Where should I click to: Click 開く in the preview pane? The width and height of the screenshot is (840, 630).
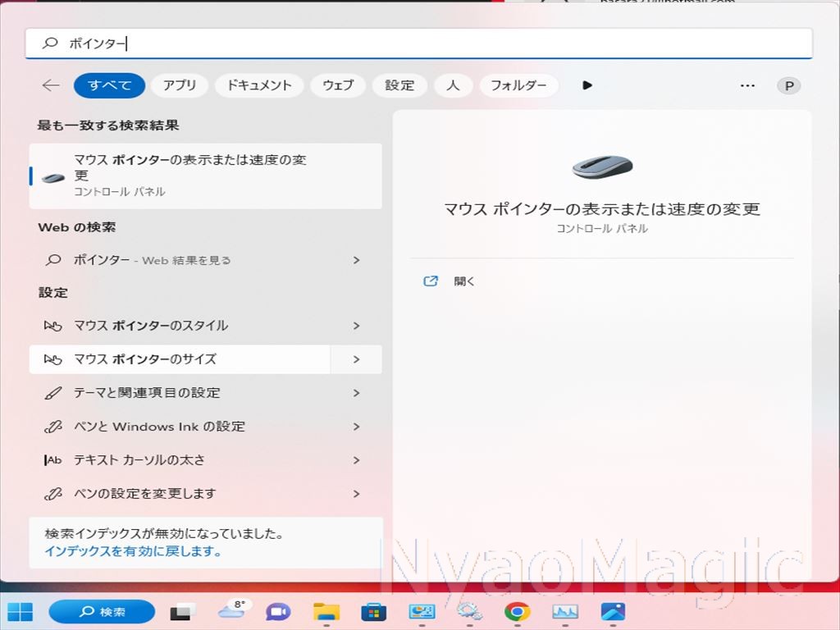pos(464,281)
